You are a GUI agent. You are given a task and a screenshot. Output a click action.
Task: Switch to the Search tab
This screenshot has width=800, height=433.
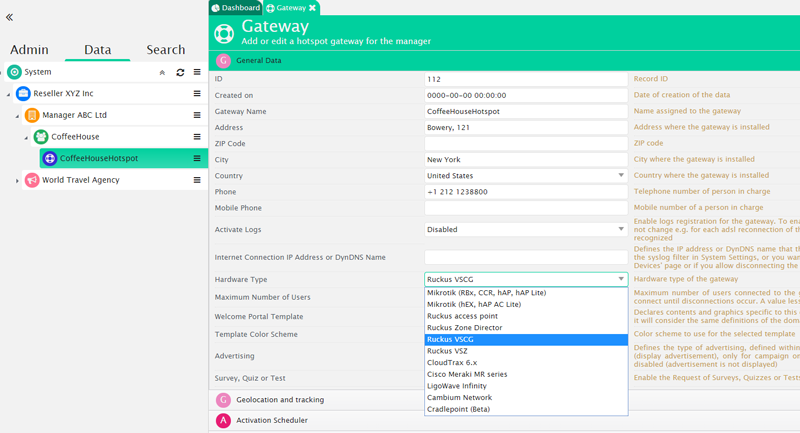point(165,50)
